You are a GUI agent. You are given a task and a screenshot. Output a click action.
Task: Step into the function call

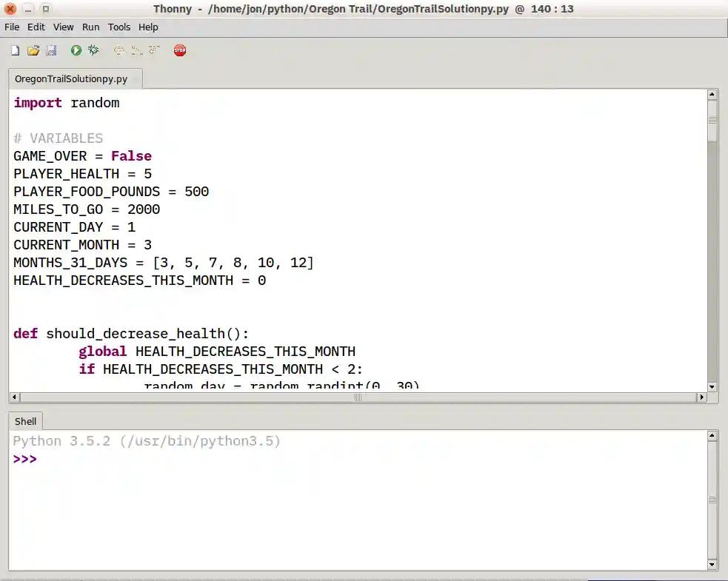point(135,50)
